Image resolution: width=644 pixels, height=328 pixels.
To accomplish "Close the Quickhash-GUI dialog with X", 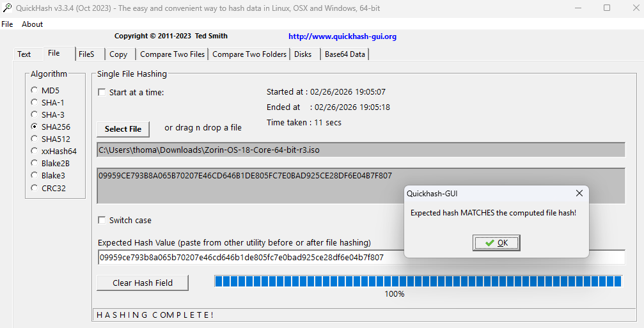I will [579, 193].
